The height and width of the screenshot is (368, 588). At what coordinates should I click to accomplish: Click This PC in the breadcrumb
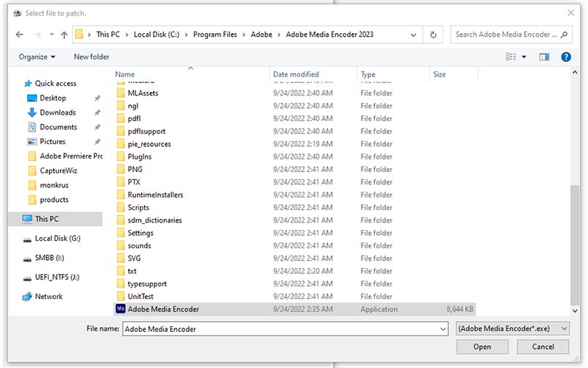coord(108,35)
